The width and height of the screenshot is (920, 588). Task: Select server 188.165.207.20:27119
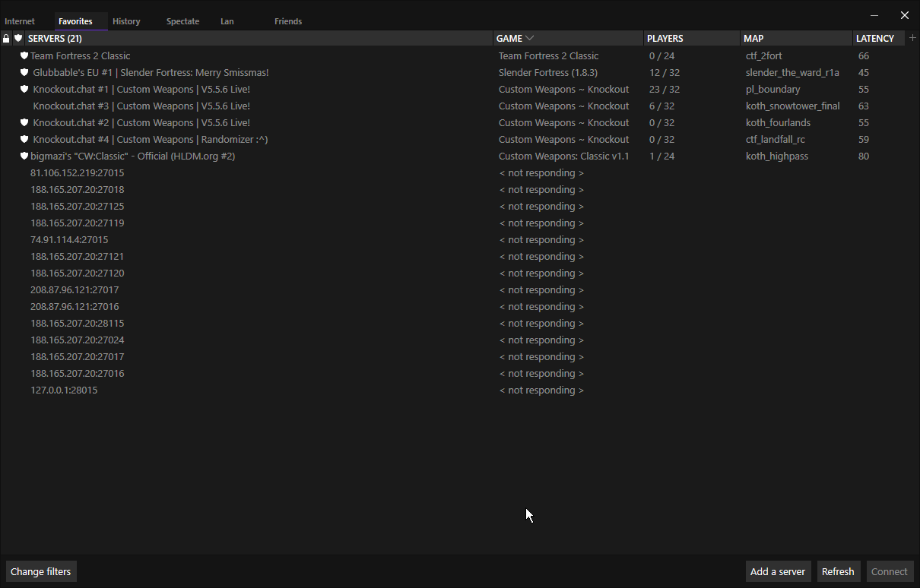(x=453, y=223)
